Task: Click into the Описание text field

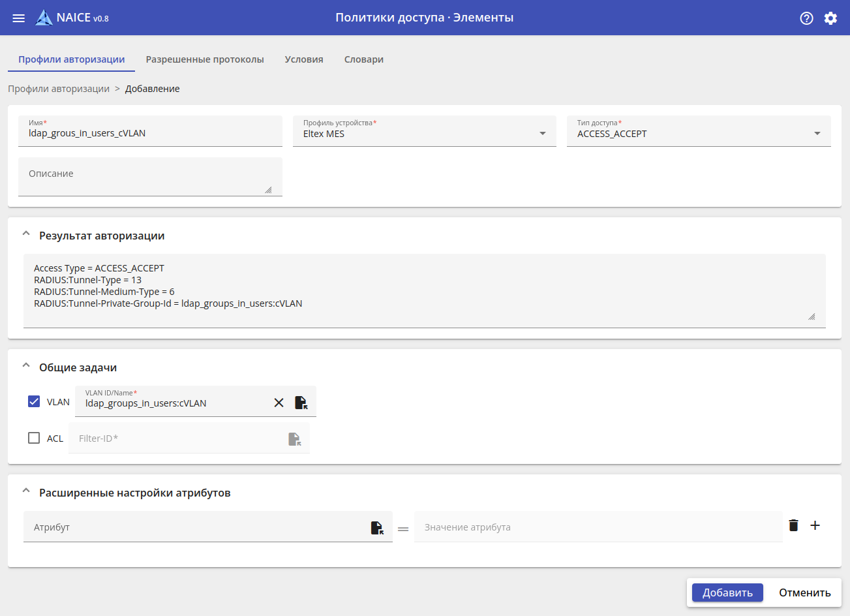Action: (150, 176)
